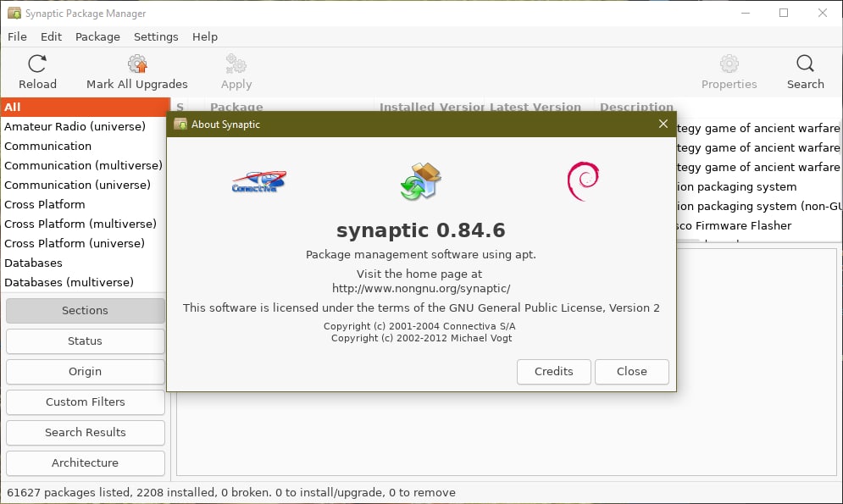
Task: Sort by the S status column header
Action: pyautogui.click(x=180, y=107)
